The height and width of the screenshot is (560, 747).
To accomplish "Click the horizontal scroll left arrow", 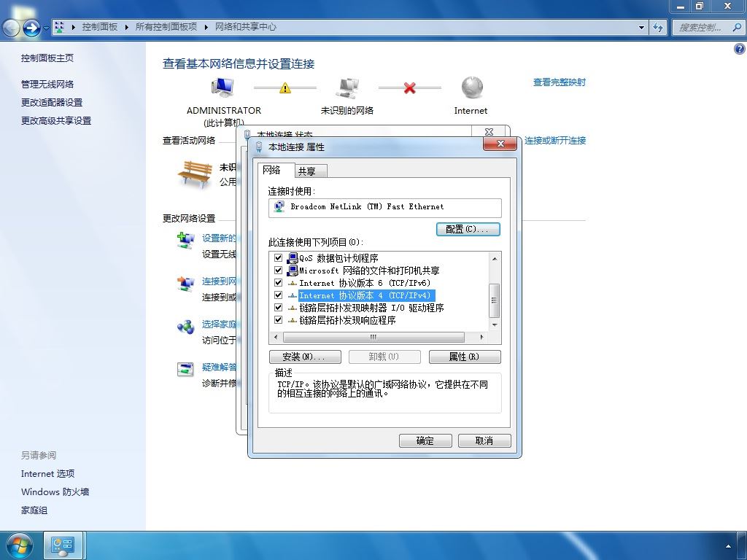I will click(275, 337).
